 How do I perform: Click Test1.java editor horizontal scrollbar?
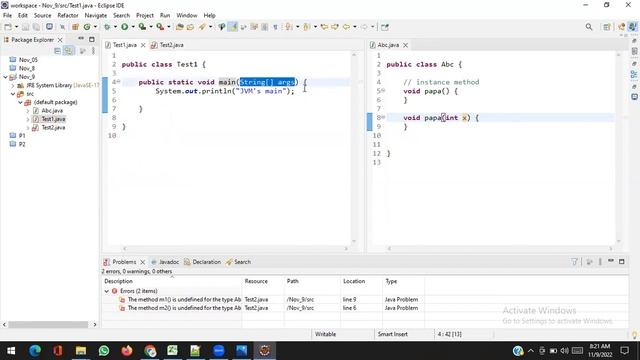click(x=235, y=248)
